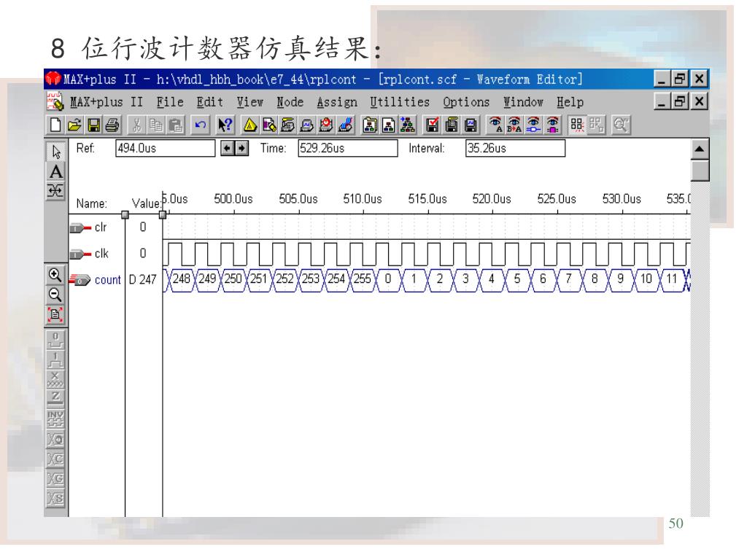Save the waveform file with the floppy icon
Screen dimensions: 747x560
click(93, 125)
